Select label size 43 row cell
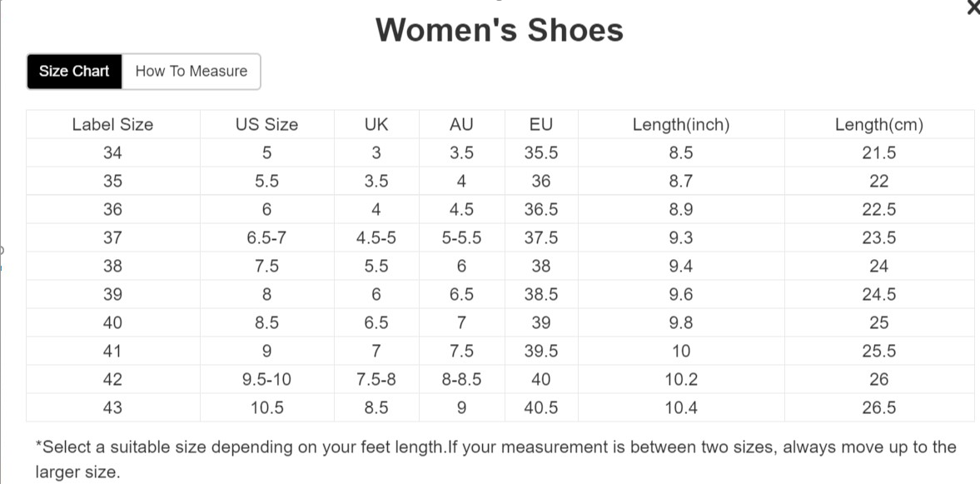This screenshot has width=980, height=484. (112, 408)
